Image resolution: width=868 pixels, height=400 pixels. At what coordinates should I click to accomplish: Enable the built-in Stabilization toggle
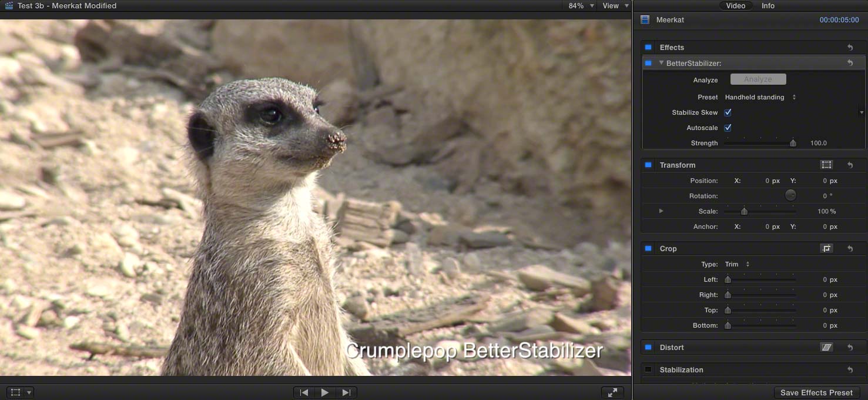click(x=648, y=370)
